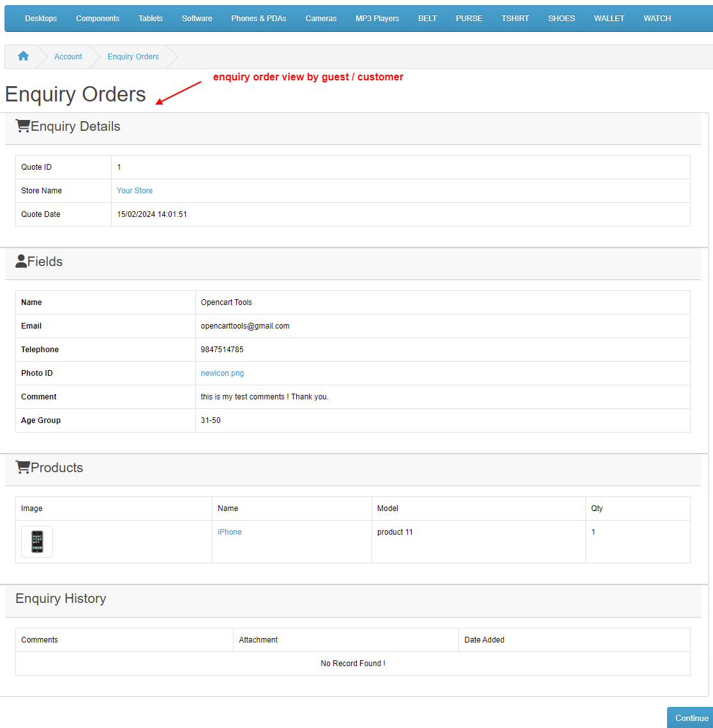The height and width of the screenshot is (728, 713).
Task: Click the Qty value 1 in iPhone row
Action: click(593, 531)
